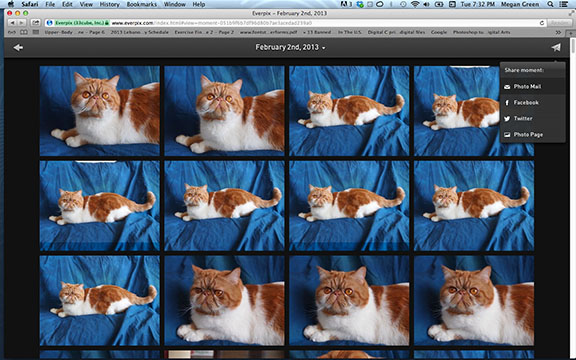Expand the bookmarks bar overflow chevrons
The image size is (576, 360).
point(558,32)
